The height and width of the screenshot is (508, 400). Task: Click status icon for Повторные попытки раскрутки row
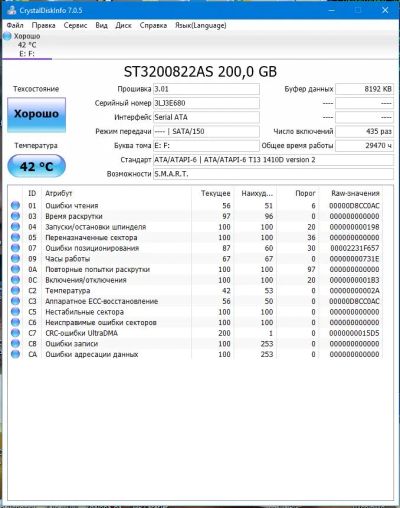pyautogui.click(x=15, y=269)
